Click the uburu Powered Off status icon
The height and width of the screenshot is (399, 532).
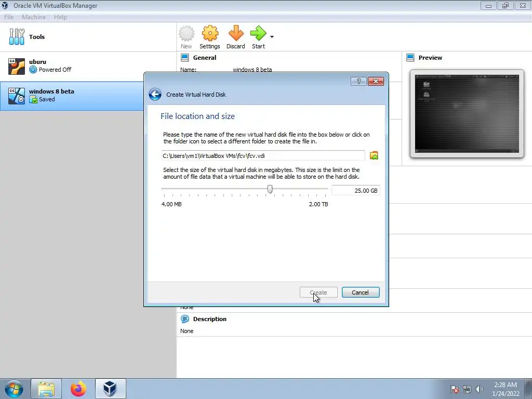(x=33, y=70)
